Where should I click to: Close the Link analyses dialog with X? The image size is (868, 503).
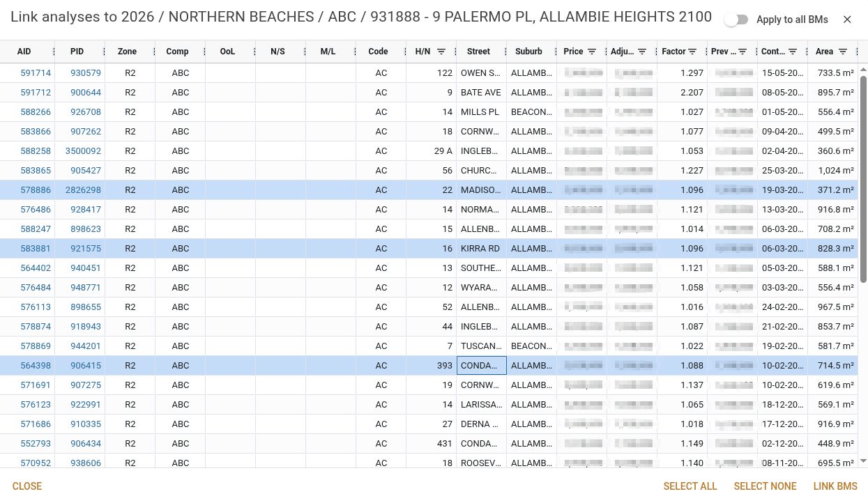(847, 20)
